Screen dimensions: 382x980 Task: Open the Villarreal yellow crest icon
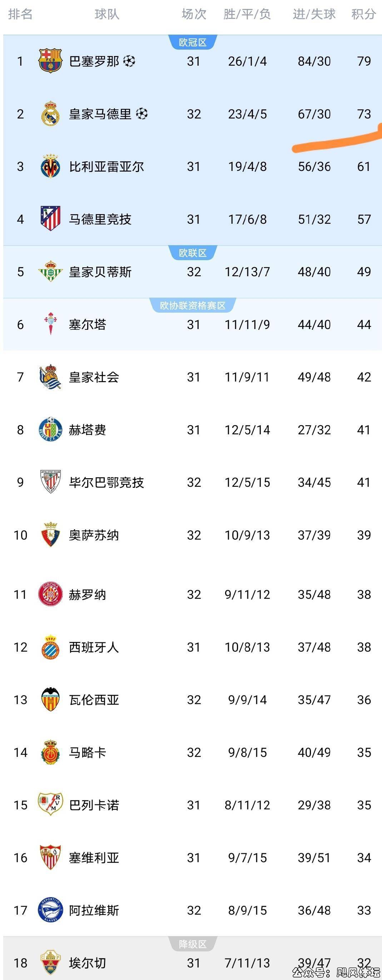pos(50,166)
